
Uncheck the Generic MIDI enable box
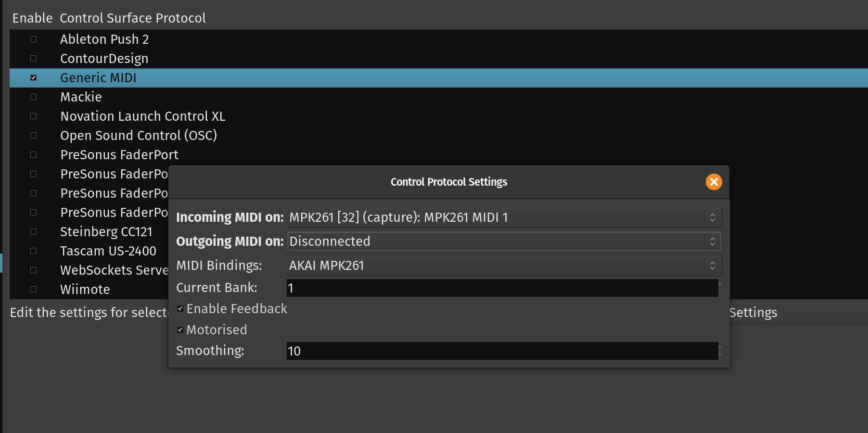[x=34, y=78]
